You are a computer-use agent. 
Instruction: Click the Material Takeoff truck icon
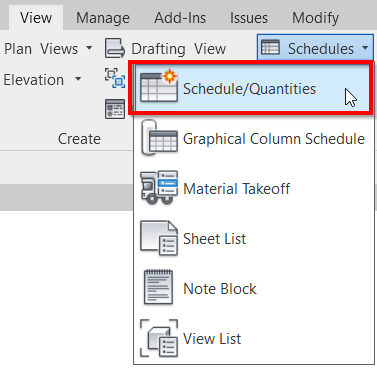point(159,188)
